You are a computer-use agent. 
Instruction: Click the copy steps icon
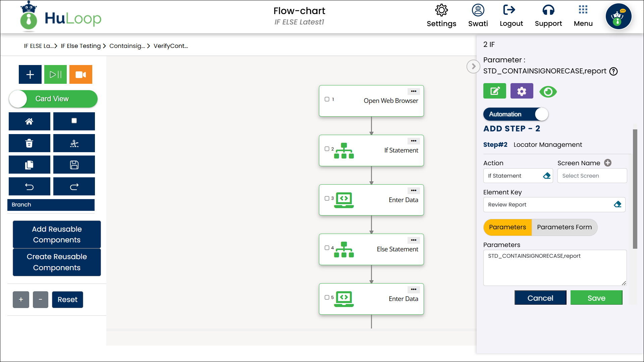[x=30, y=165]
